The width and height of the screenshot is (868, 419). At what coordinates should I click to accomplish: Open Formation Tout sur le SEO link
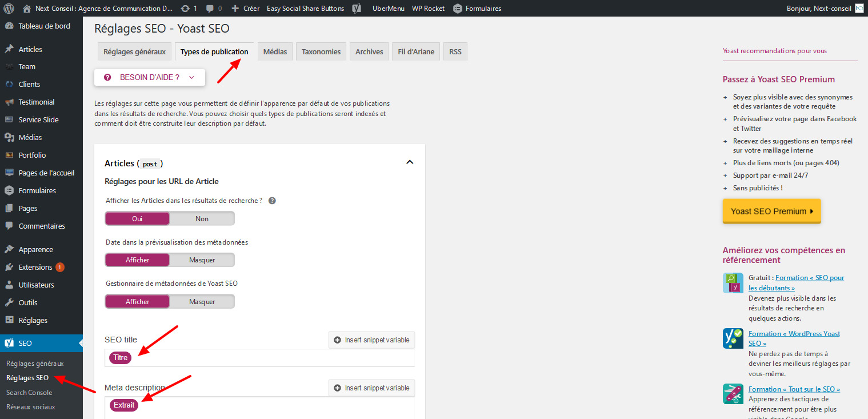pos(794,389)
